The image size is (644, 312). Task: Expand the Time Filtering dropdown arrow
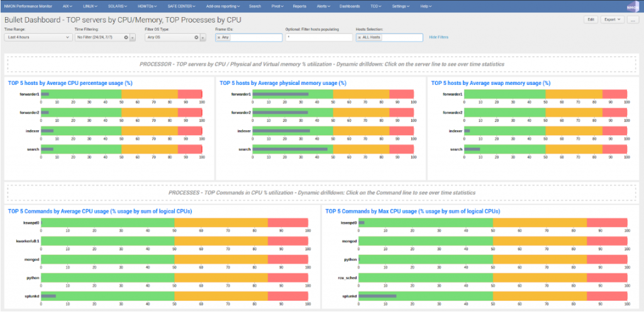tap(133, 38)
